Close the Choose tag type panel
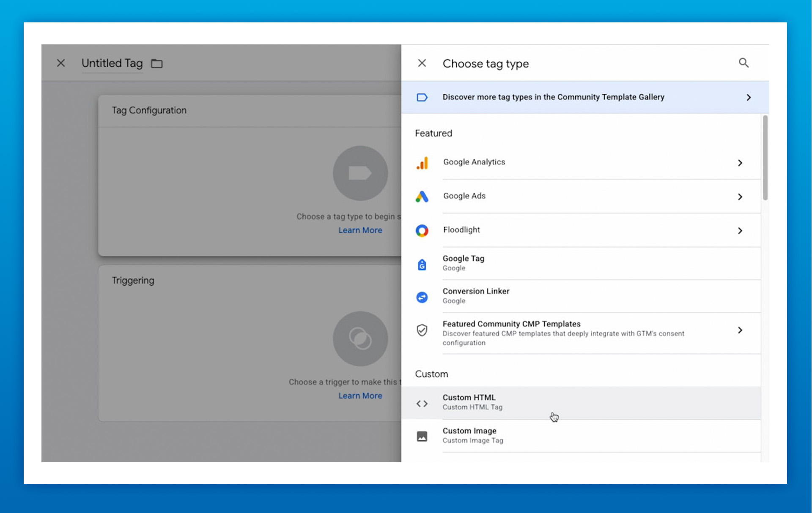The image size is (812, 513). tap(422, 63)
